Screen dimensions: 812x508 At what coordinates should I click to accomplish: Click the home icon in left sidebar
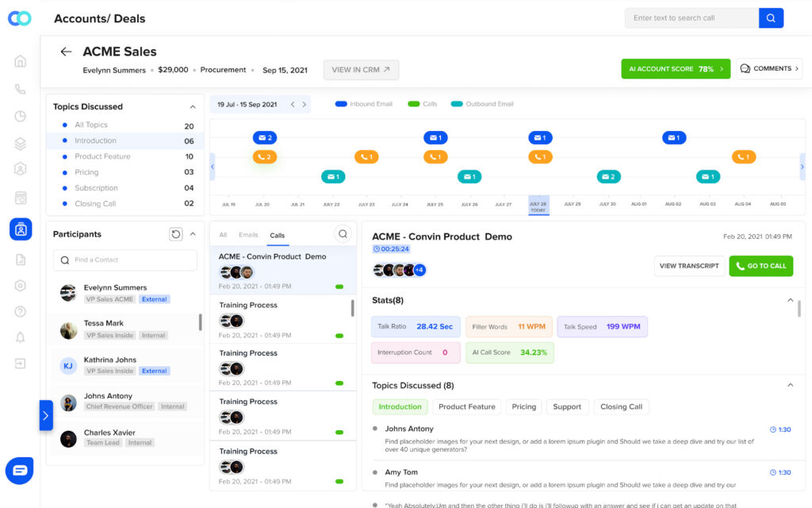tap(21, 62)
